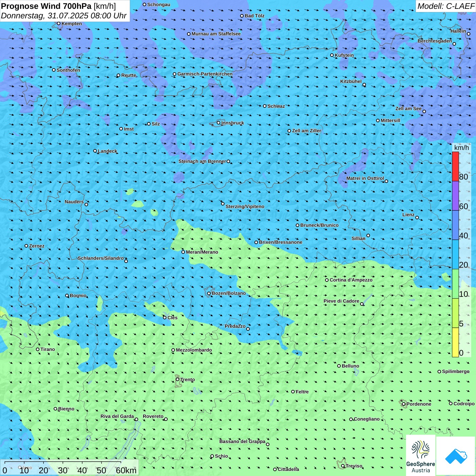476x476 pixels.
Task: Click the Kempten city label
Action: coord(72,23)
